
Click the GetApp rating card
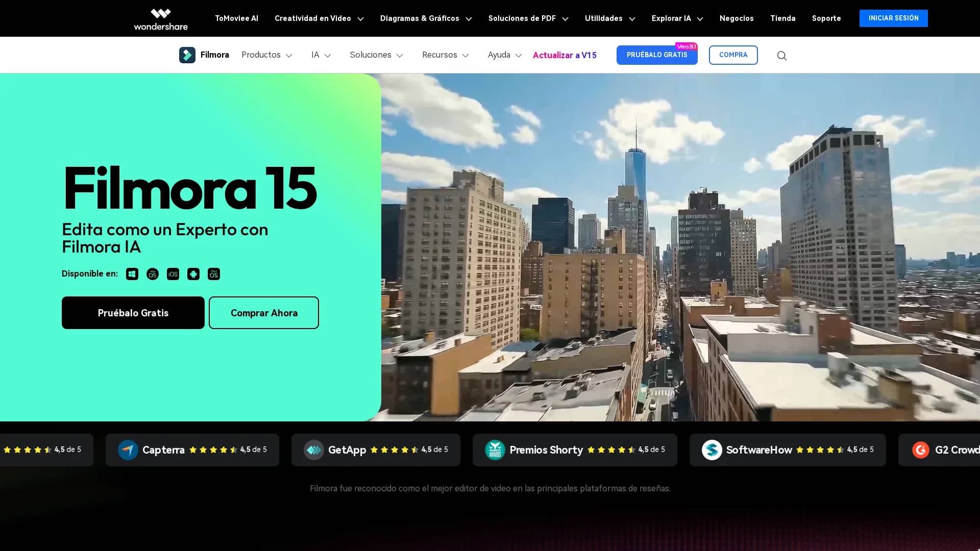point(376,450)
